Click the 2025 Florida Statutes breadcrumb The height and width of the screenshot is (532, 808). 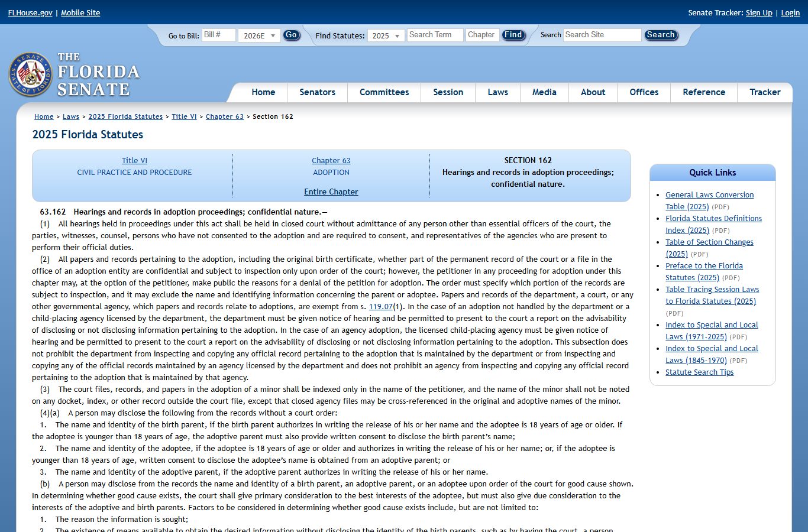(125, 116)
